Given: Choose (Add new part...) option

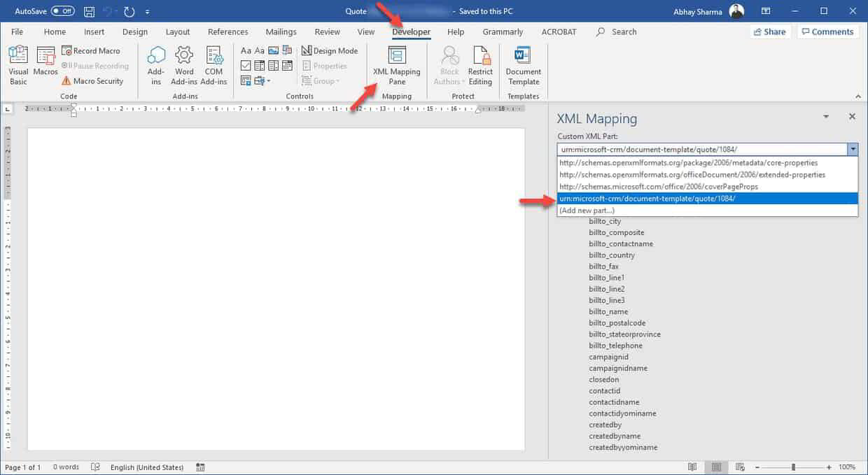Looking at the screenshot, I should pyautogui.click(x=708, y=210).
